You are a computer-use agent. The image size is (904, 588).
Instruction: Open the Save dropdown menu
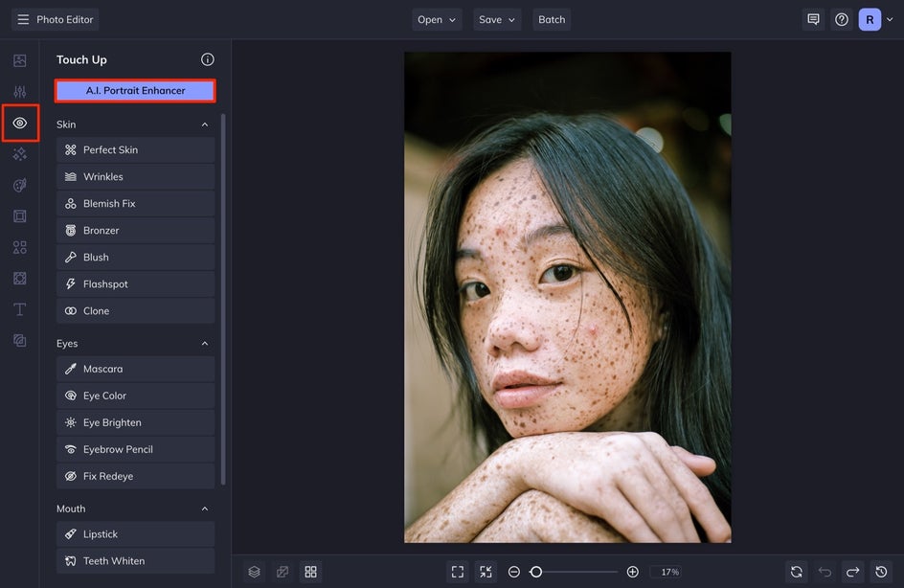497,19
